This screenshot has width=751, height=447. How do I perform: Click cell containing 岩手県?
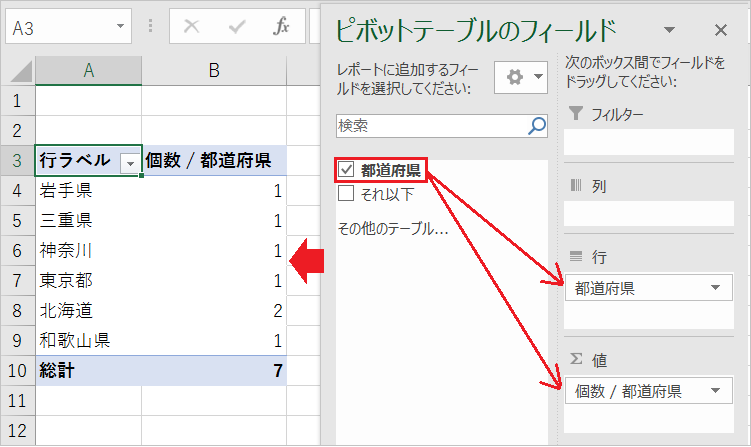[x=89, y=191]
